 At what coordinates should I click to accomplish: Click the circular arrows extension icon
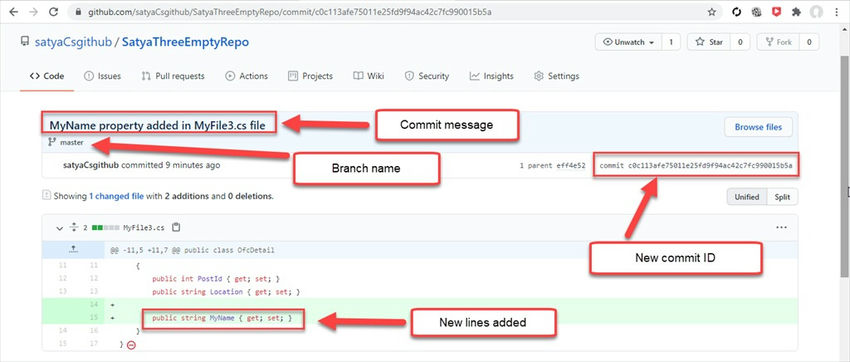point(736,12)
